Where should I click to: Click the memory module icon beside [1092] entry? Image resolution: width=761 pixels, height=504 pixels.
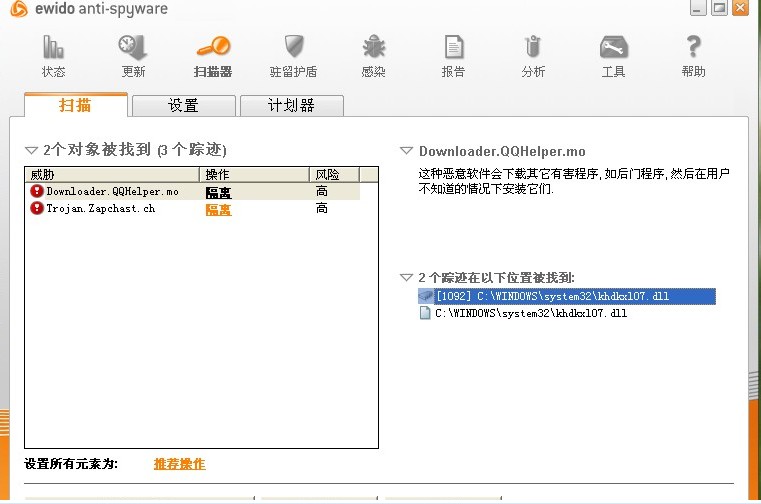point(426,296)
